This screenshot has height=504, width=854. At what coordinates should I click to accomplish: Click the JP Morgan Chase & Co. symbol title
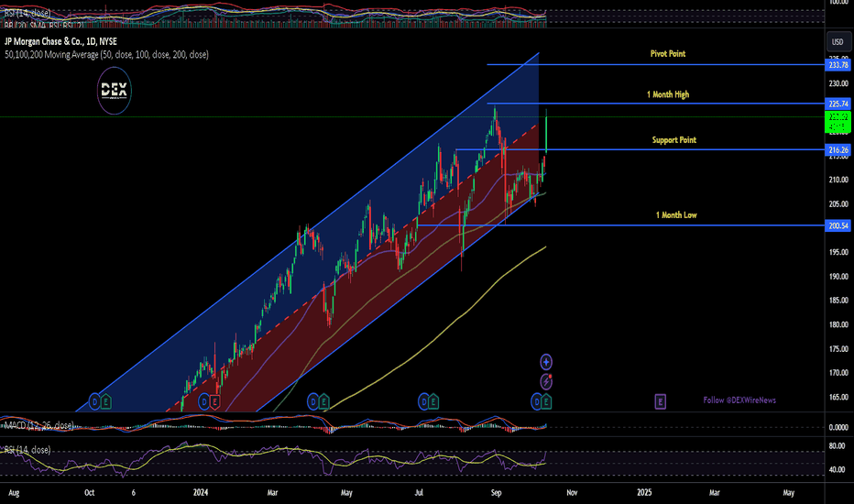coord(60,41)
